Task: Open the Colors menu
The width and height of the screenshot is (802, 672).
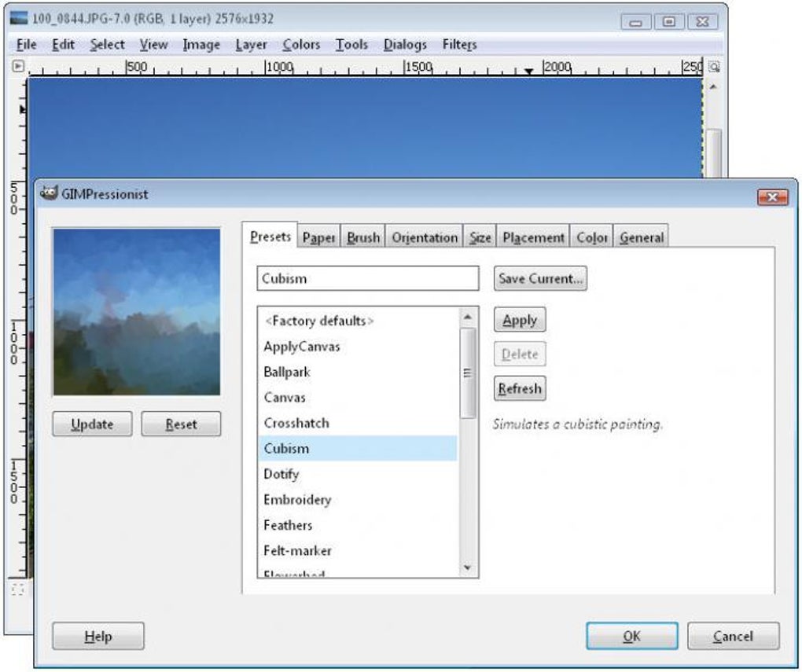Action: point(300,45)
